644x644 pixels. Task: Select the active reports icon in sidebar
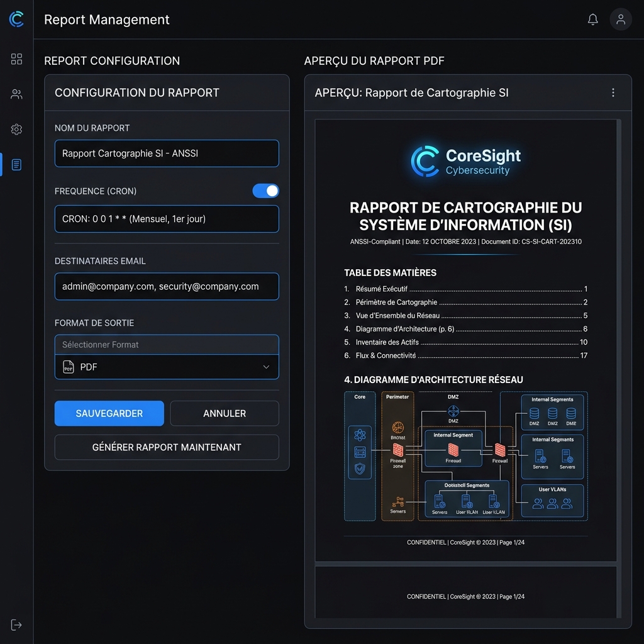[x=16, y=164]
